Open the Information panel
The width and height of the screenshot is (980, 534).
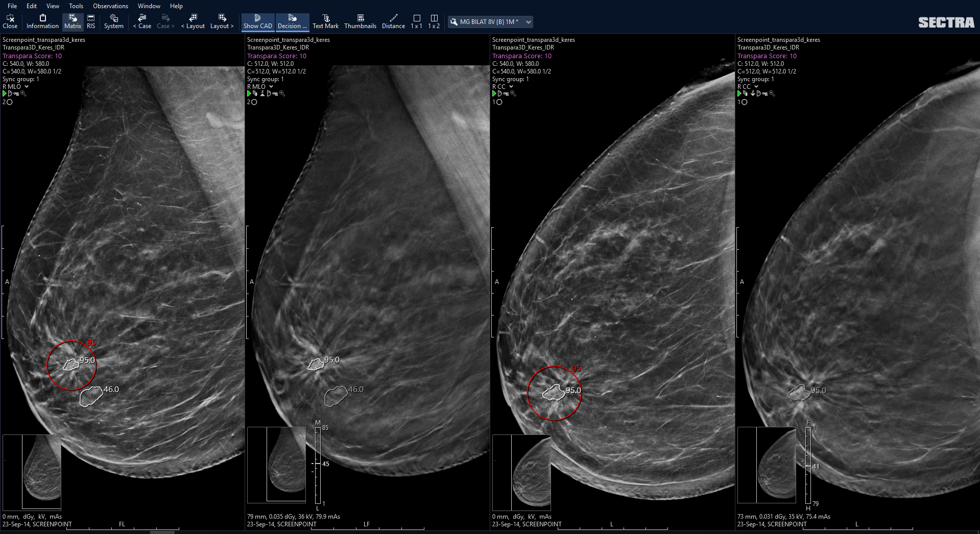(42, 21)
